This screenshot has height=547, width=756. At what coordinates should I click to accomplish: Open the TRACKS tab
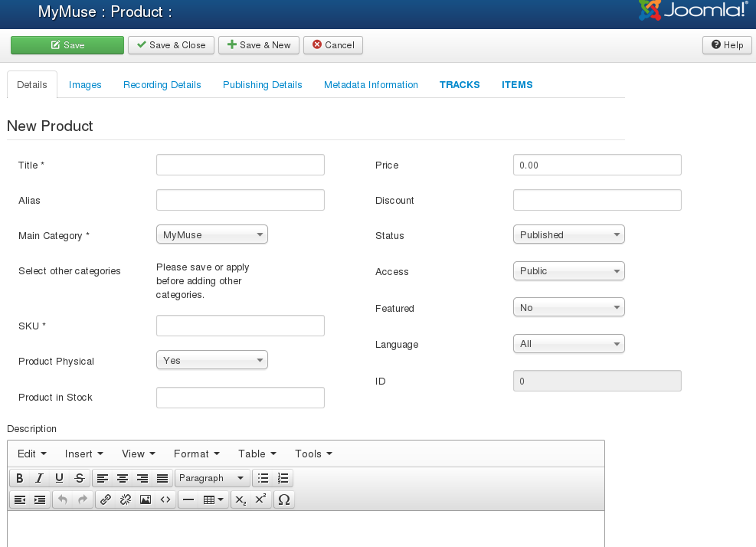tap(460, 85)
